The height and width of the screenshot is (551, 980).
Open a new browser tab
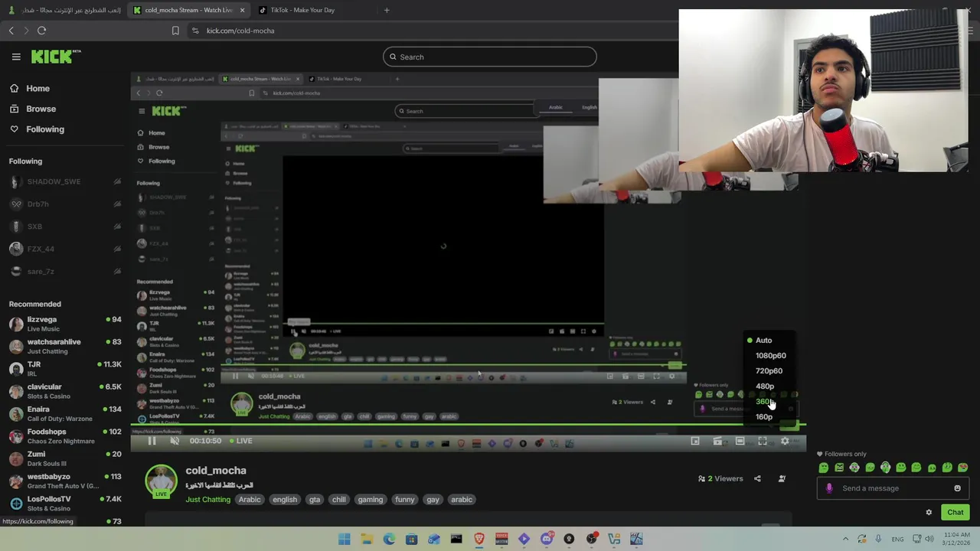tap(387, 10)
